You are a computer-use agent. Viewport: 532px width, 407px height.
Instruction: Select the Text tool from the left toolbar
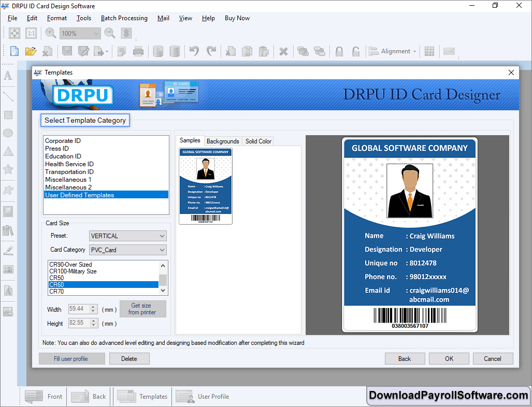click(8, 76)
